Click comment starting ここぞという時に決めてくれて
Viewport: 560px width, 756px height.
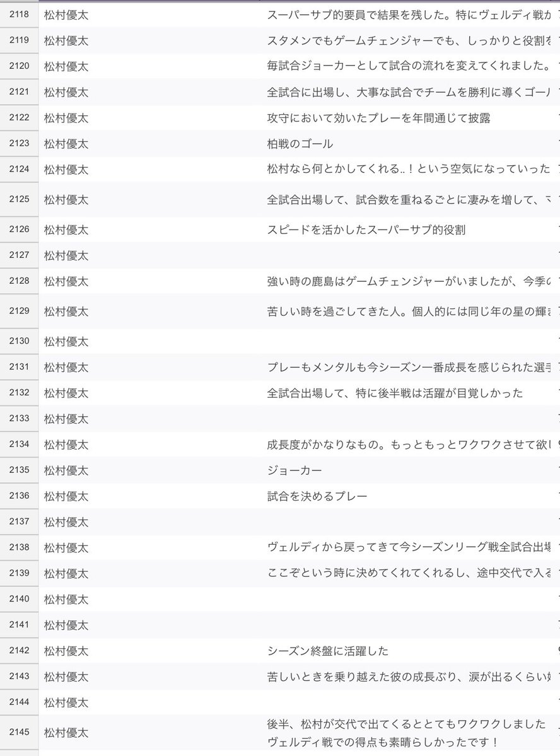point(409,574)
